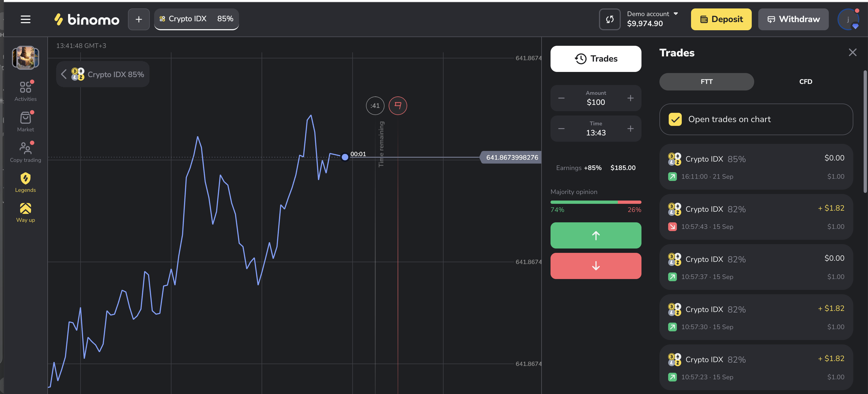
Task: Place a down trade with red button
Action: (x=596, y=266)
